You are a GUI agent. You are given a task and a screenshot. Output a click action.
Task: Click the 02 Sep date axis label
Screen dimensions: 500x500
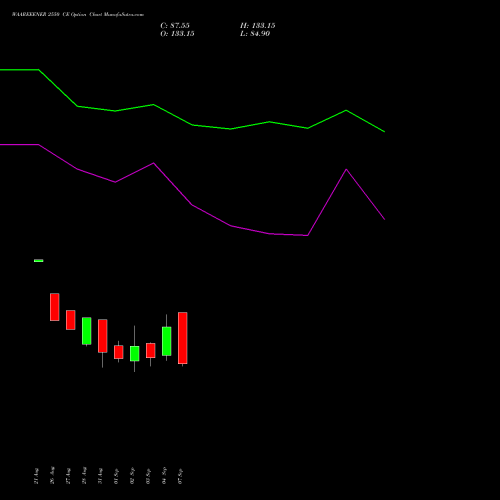point(132,475)
